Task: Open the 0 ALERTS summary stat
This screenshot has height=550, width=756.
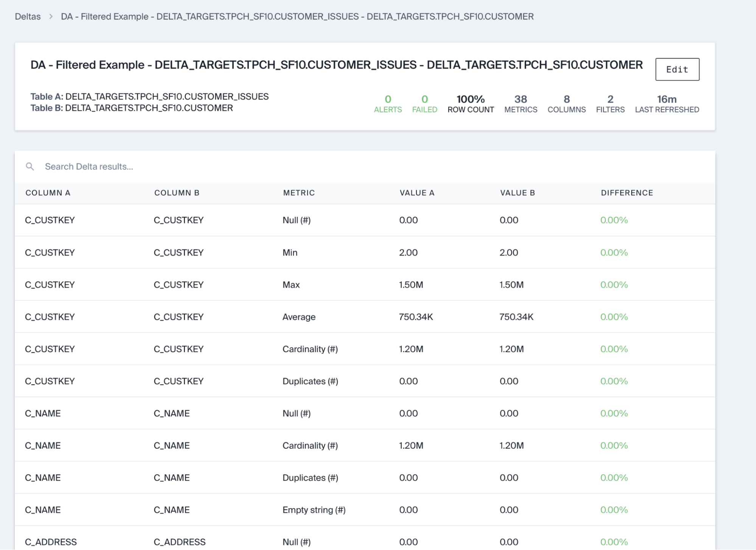Action: click(x=388, y=104)
